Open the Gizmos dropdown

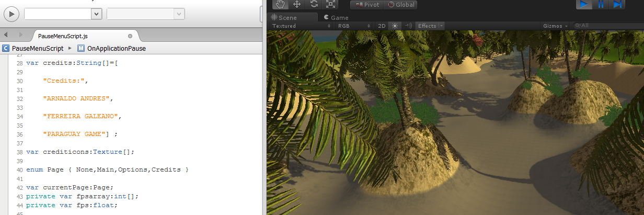click(x=555, y=26)
